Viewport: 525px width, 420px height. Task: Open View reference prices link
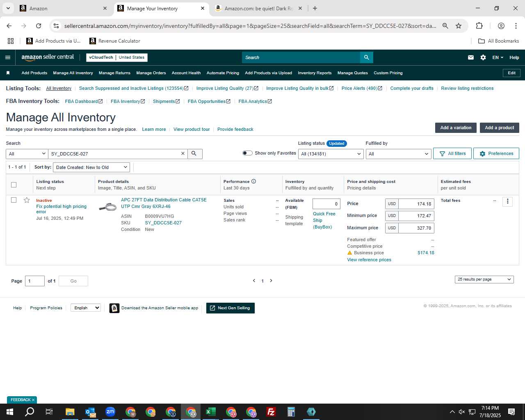[369, 260]
